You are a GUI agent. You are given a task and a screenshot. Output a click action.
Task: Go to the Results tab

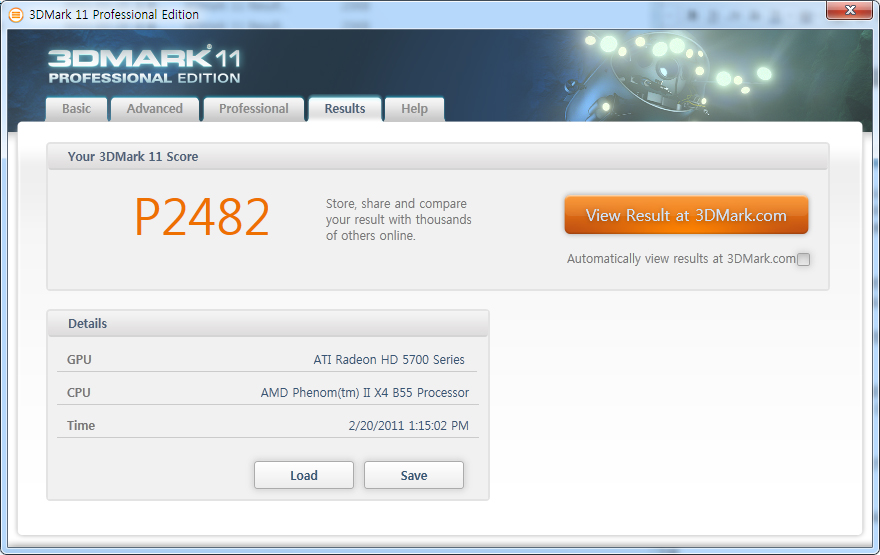(x=345, y=109)
